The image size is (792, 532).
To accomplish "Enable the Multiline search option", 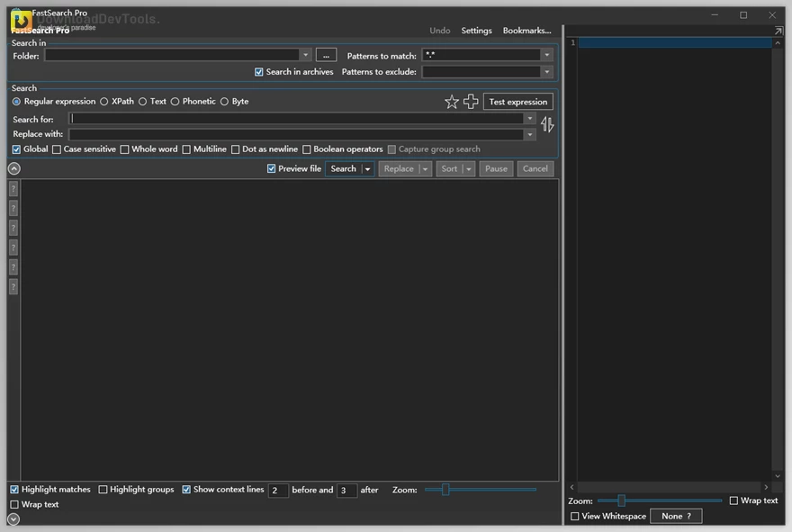I will (x=186, y=149).
